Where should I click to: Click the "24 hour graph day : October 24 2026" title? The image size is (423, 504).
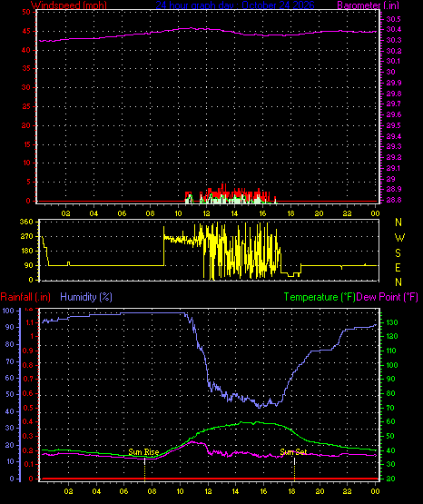pyautogui.click(x=235, y=5)
